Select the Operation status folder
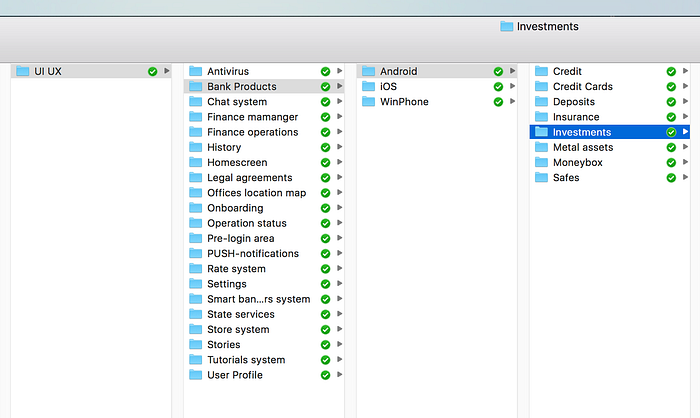This screenshot has width=700, height=418. pyautogui.click(x=264, y=223)
